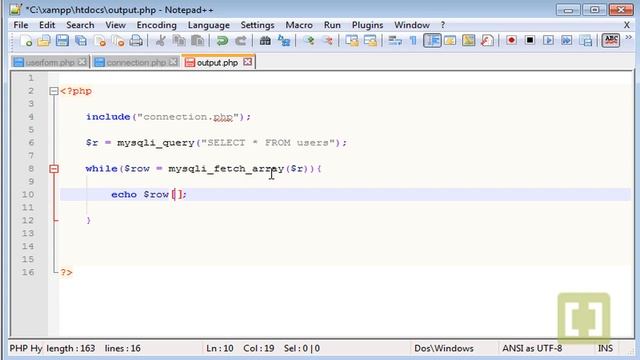Click the Close All documents toolbar icon
The width and height of the screenshot is (640, 360).
[x=118, y=40]
